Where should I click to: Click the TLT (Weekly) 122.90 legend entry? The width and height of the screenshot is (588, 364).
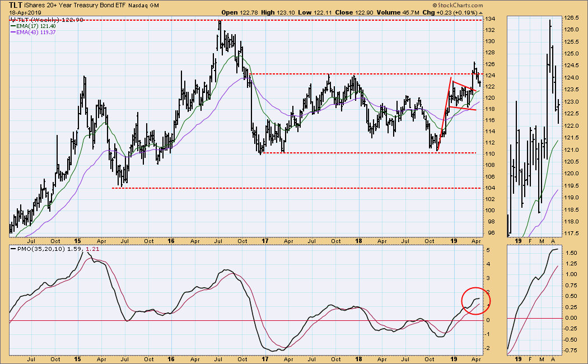pyautogui.click(x=47, y=20)
